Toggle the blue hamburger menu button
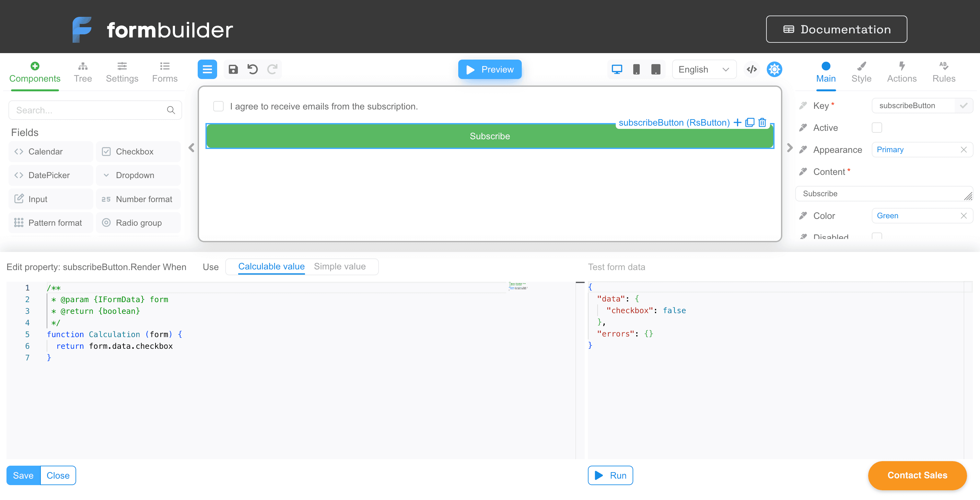 point(207,69)
